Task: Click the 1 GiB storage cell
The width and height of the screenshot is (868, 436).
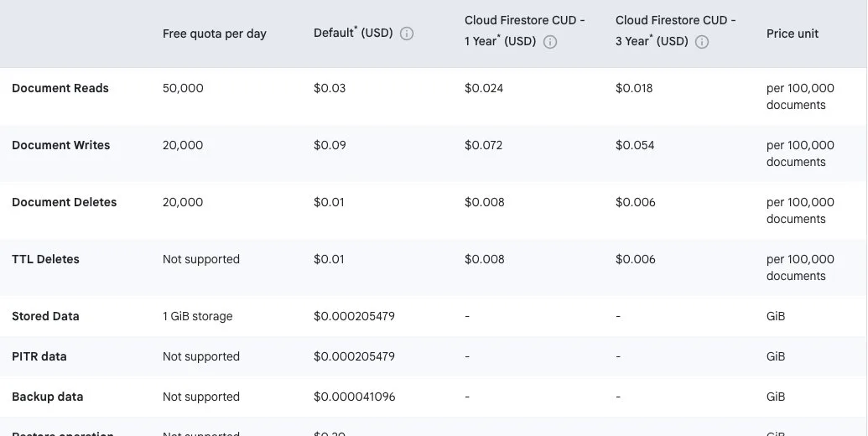Action: (198, 316)
